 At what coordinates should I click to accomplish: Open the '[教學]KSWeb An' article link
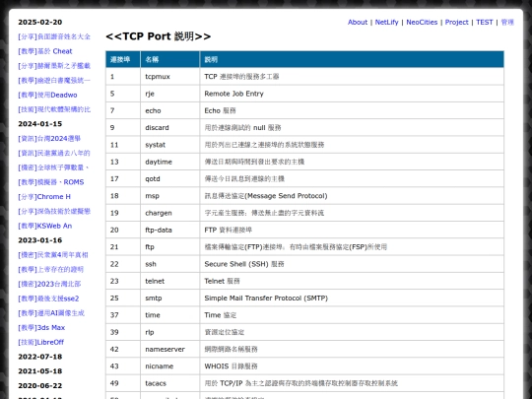44,226
